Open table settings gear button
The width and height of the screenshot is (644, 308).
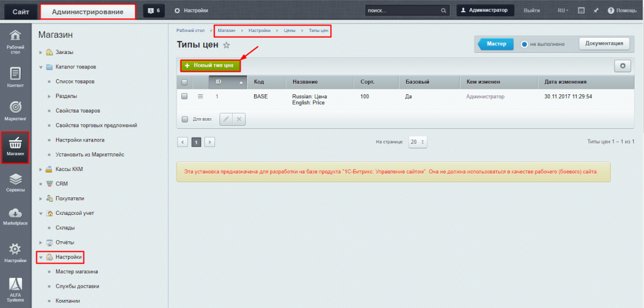(622, 66)
